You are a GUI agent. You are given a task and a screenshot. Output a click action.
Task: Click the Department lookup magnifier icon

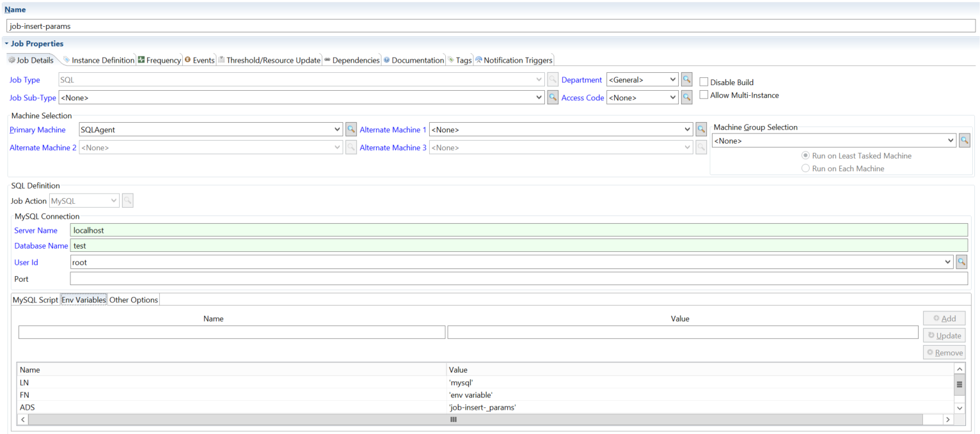click(686, 80)
